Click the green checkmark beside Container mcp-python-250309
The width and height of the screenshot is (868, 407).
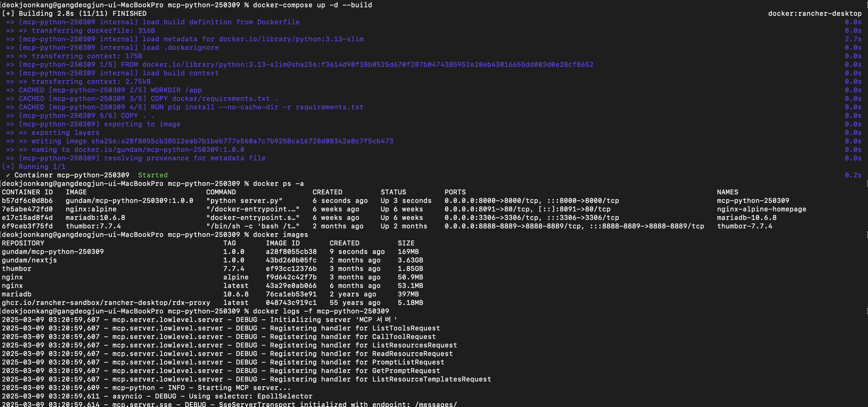pos(8,175)
